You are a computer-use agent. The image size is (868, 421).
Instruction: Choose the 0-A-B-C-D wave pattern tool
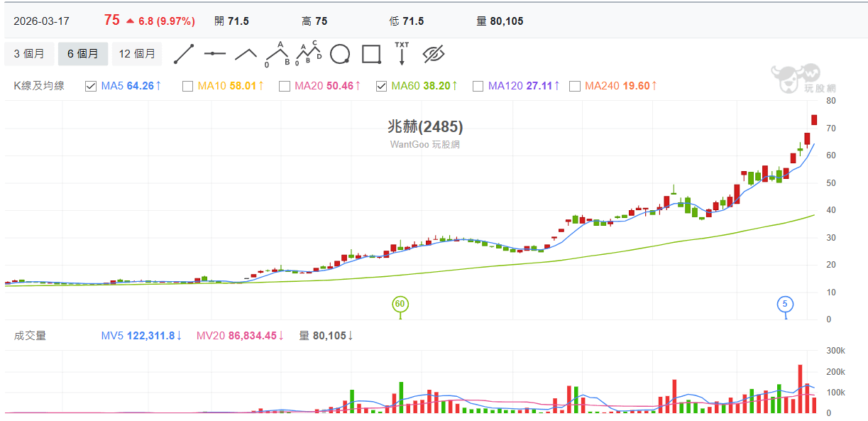tap(309, 54)
